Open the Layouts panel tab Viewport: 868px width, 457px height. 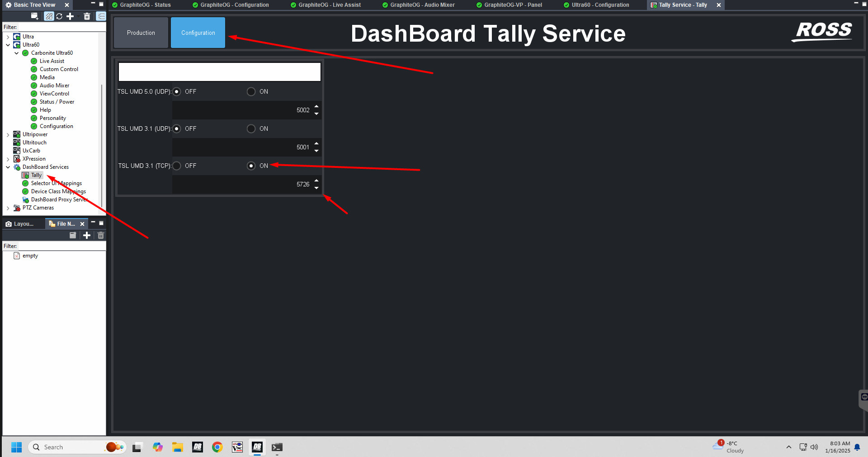(x=20, y=224)
